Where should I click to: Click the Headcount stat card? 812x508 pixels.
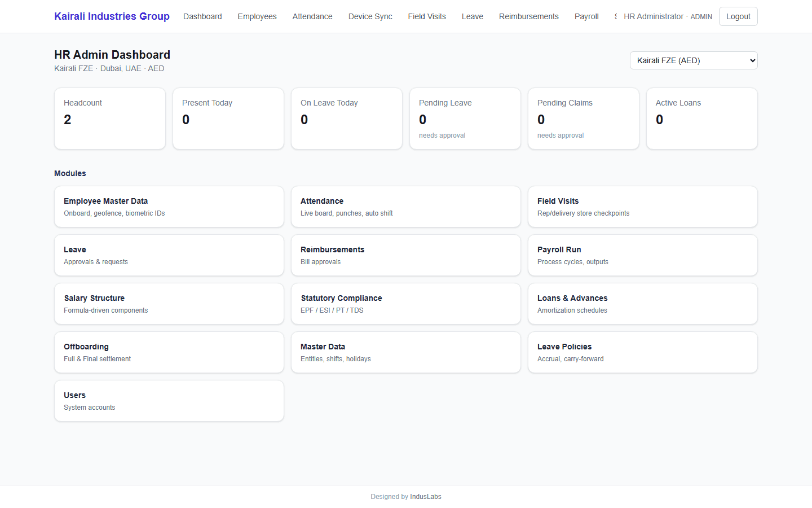coord(110,119)
